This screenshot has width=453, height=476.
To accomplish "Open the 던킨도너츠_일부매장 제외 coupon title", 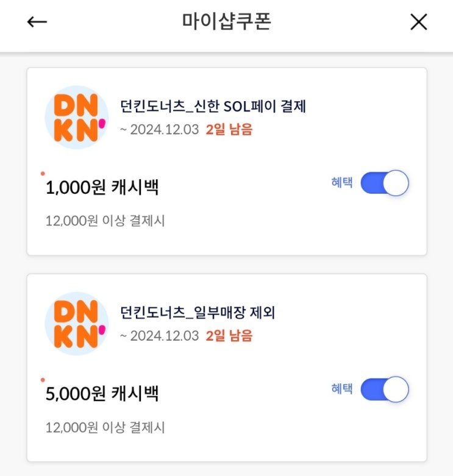I will click(x=198, y=313).
